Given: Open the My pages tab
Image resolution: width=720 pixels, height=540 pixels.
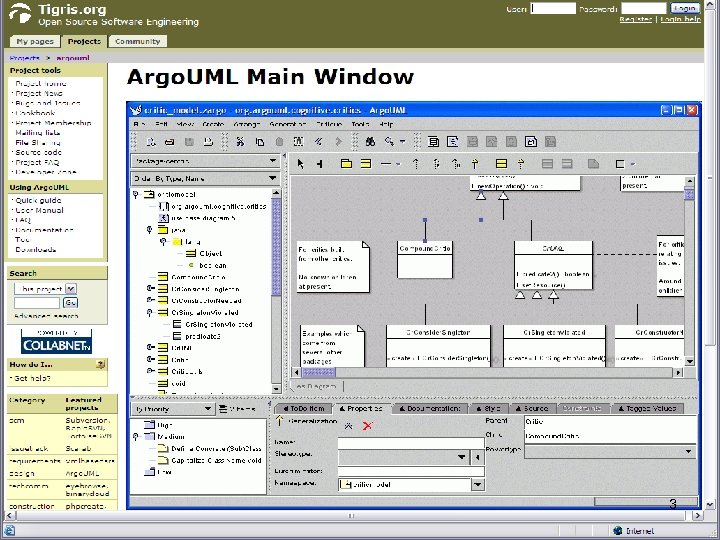Looking at the screenshot, I should [x=35, y=41].
